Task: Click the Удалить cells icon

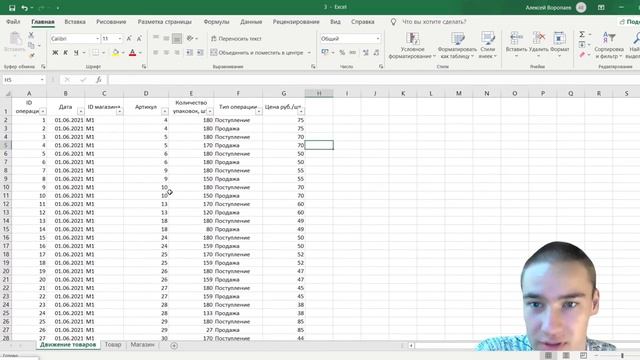Action: 538,38
